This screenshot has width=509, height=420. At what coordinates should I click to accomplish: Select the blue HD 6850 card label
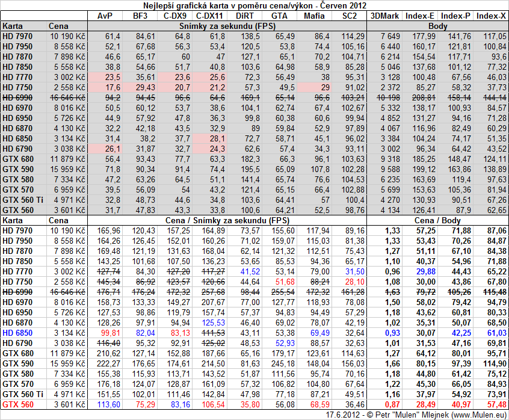17,333
